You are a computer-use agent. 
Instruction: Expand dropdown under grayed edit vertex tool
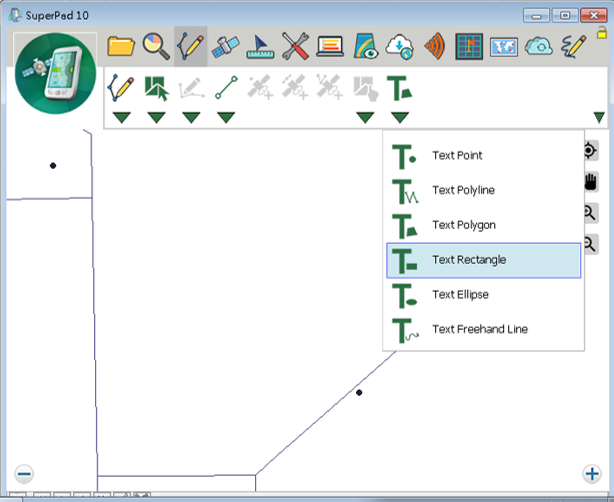(191, 117)
